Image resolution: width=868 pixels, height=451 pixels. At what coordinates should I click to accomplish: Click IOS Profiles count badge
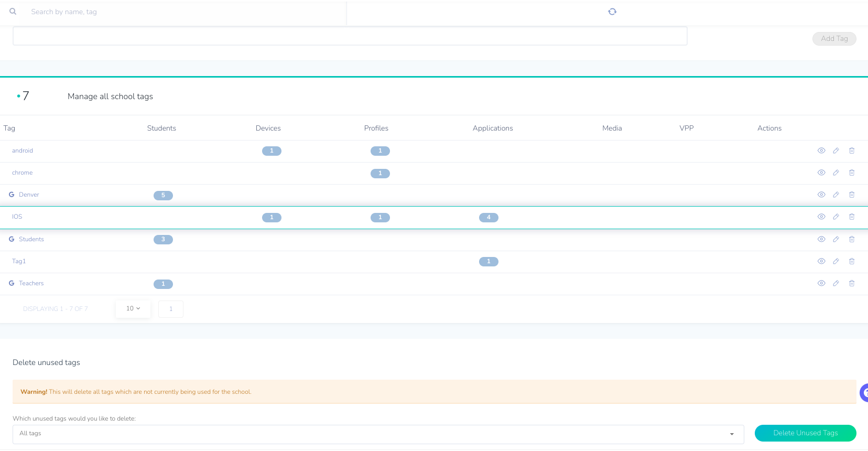[x=380, y=217]
